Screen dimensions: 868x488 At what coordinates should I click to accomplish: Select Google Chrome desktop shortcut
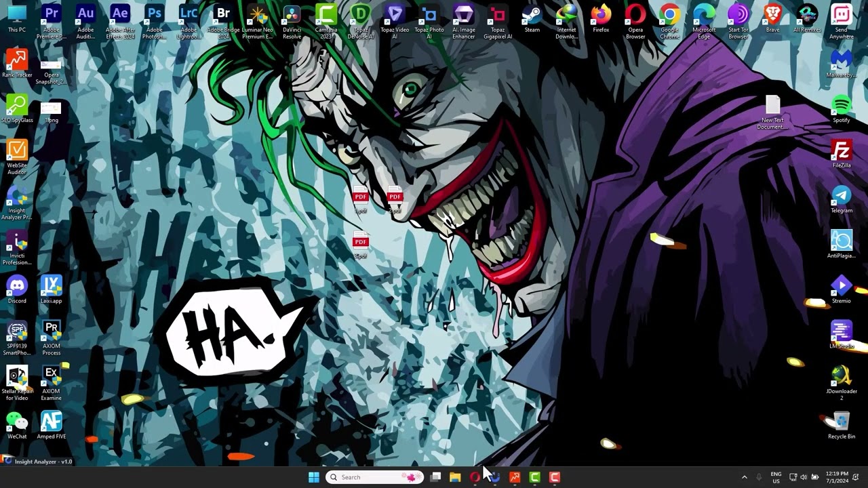(x=669, y=22)
